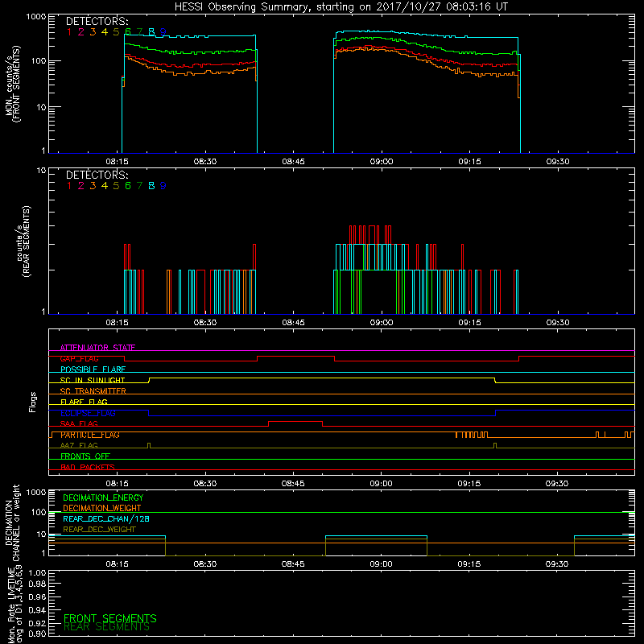Click the 100 y-axis tick of front segments plot
644x644 pixels.
[x=39, y=61]
